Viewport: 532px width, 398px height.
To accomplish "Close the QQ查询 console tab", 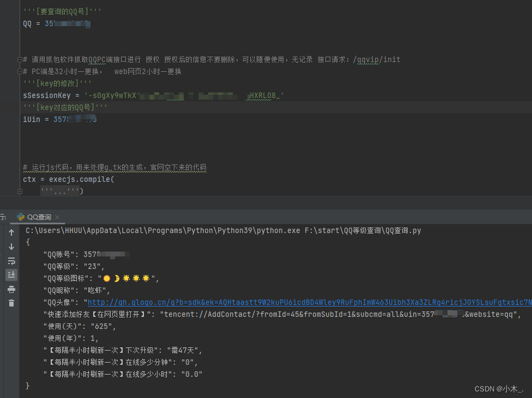I will pyautogui.click(x=57, y=216).
